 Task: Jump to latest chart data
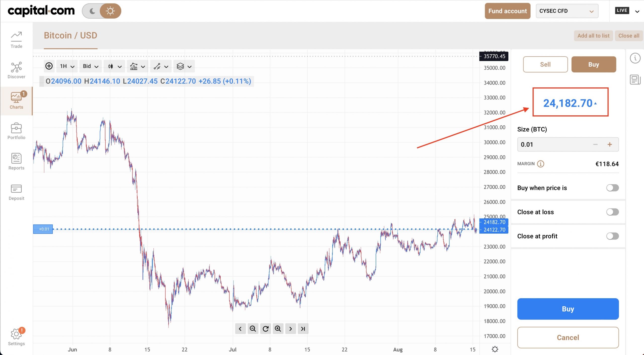click(x=303, y=329)
